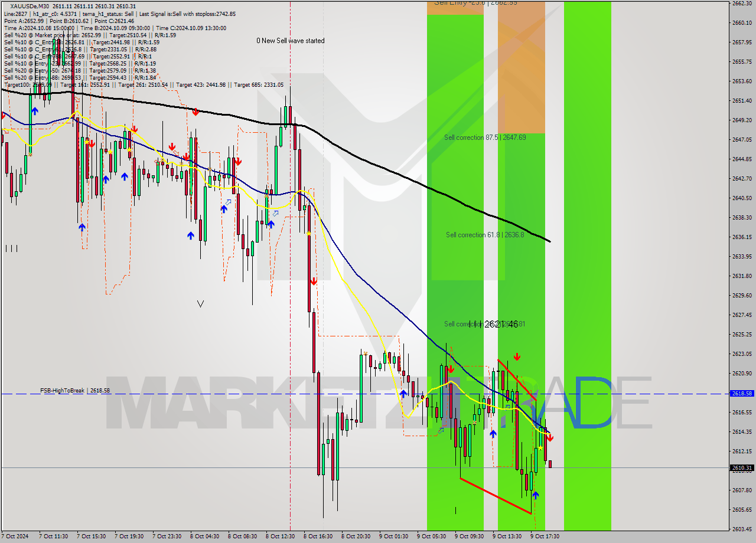The image size is (756, 543).
Task: Click the 2649.20 price axis label
Action: click(742, 120)
